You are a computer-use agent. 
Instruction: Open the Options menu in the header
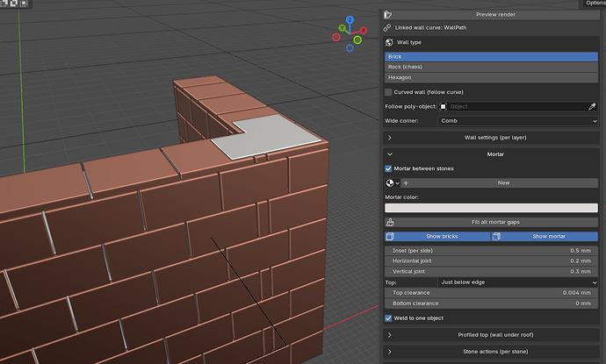pos(594,4)
